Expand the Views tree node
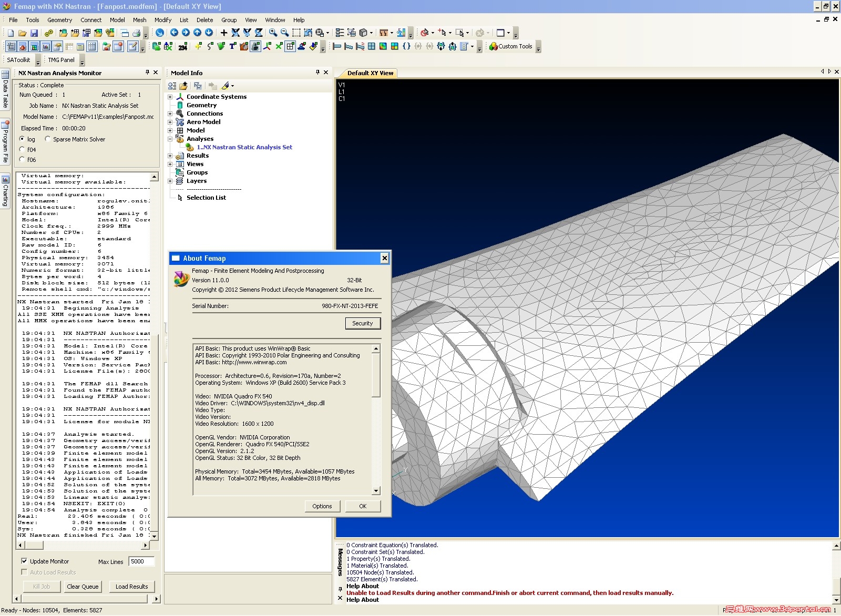 click(170, 164)
